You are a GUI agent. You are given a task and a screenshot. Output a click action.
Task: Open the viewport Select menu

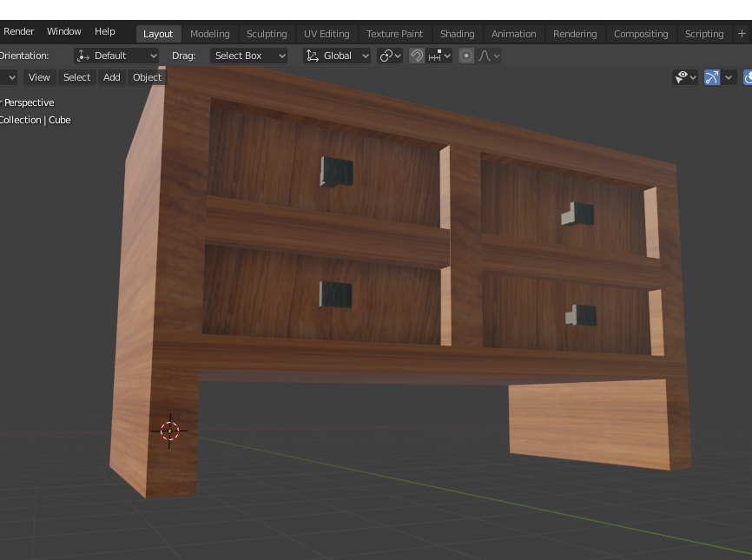point(76,77)
